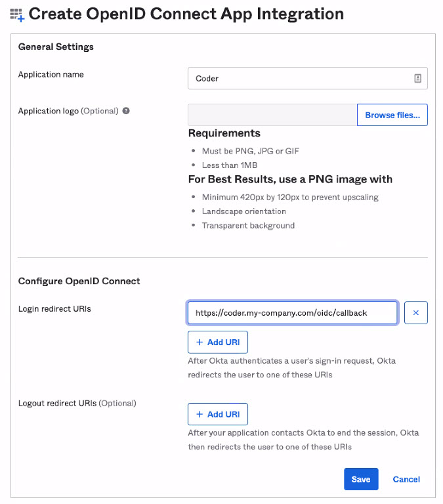Click the Logout redirect URIs (Optional) label
Image resolution: width=443 pixels, height=504 pixels.
77,404
